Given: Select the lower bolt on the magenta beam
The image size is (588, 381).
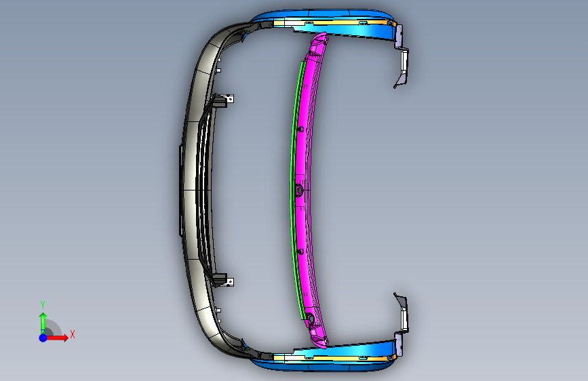Looking at the screenshot, I should pyautogui.click(x=300, y=252).
